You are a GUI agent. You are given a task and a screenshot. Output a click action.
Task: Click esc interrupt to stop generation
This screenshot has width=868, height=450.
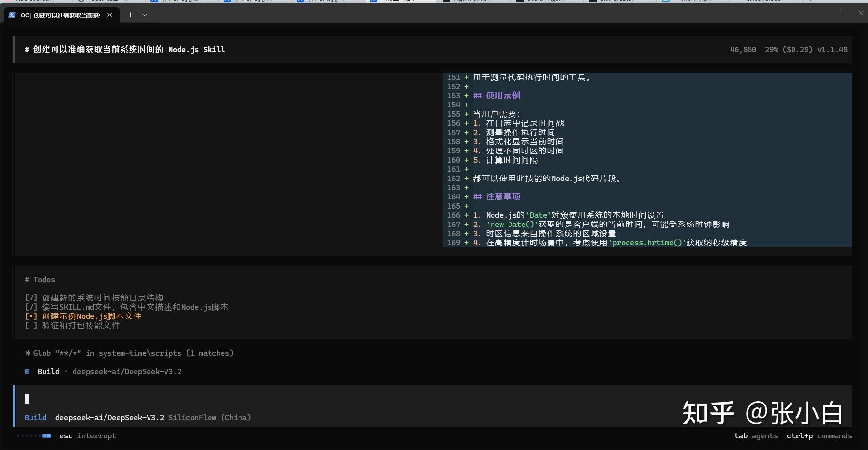point(88,436)
